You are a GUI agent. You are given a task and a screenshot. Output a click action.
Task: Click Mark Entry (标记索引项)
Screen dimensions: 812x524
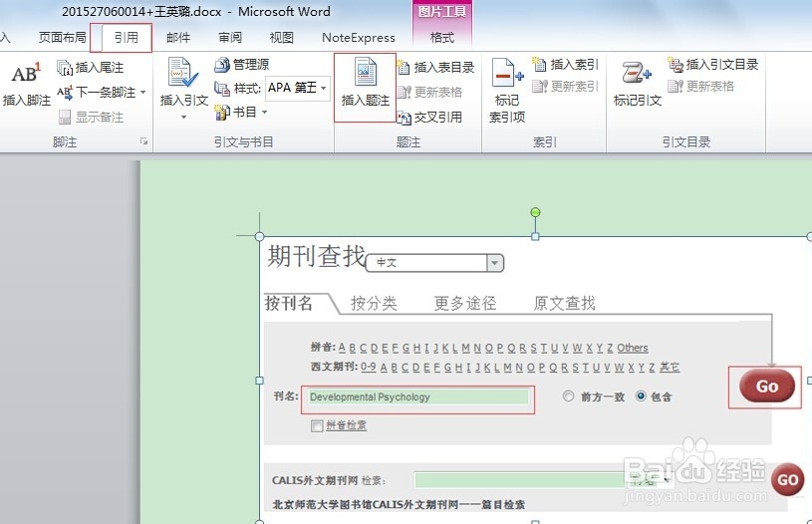(x=507, y=91)
